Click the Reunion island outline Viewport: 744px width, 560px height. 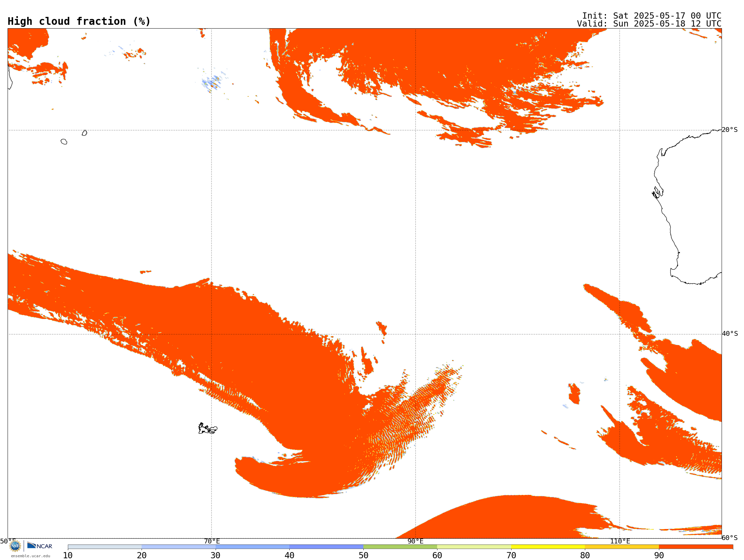click(x=64, y=142)
